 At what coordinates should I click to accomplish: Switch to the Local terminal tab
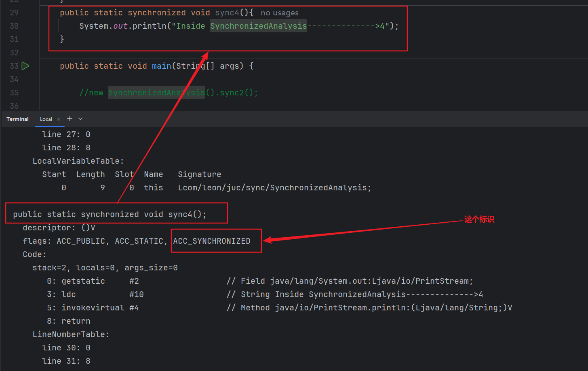46,119
